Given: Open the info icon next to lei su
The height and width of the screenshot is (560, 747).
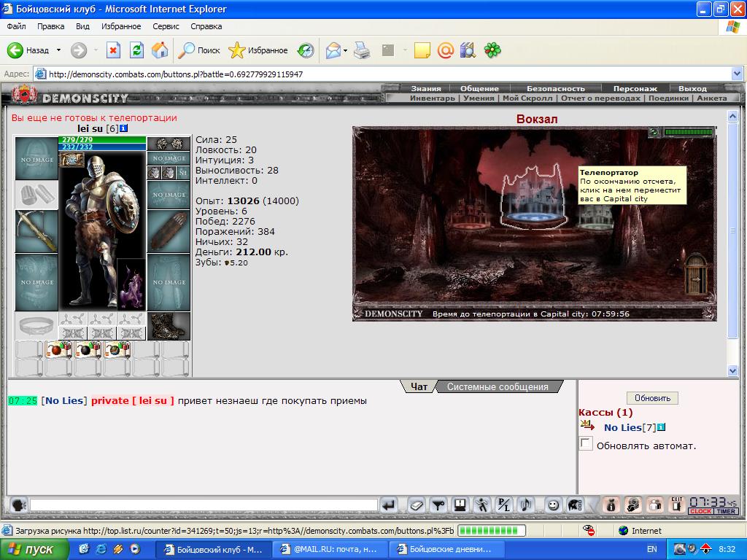Looking at the screenshot, I should (x=124, y=128).
